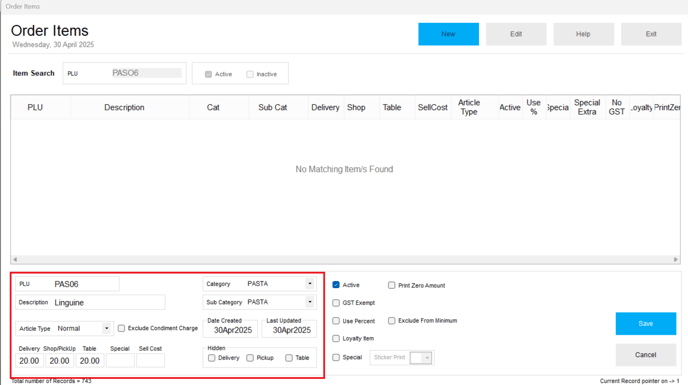Click the New button
Image resolution: width=688 pixels, height=385 pixels.
click(448, 34)
